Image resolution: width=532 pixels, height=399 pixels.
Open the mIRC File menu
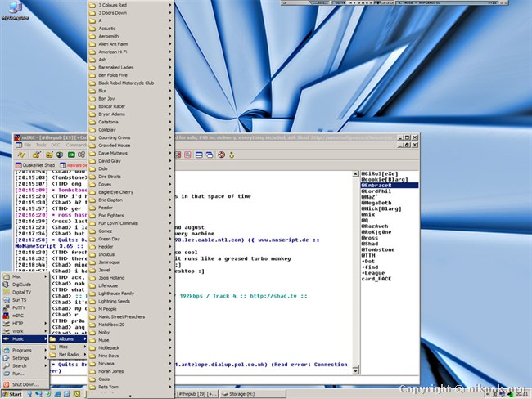27,145
